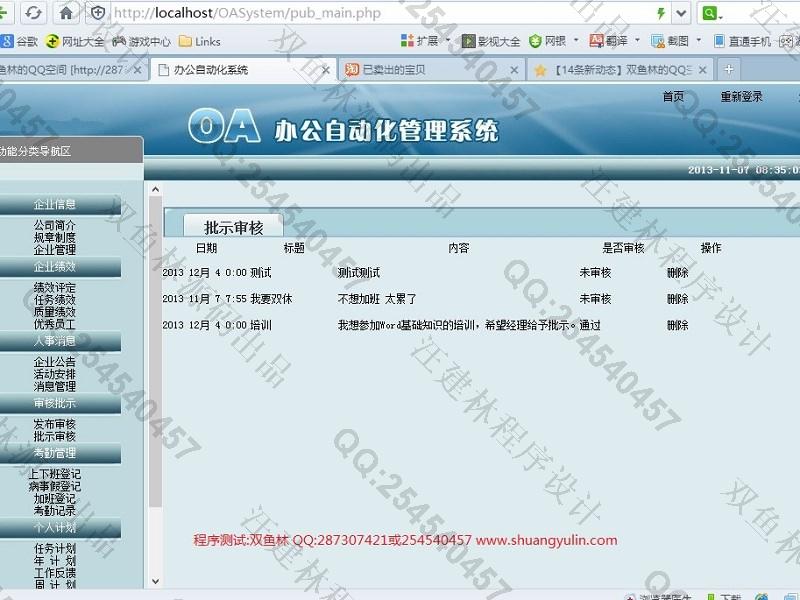Expand the 扩展 dropdown arrow
The image size is (800, 600).
(x=448, y=40)
